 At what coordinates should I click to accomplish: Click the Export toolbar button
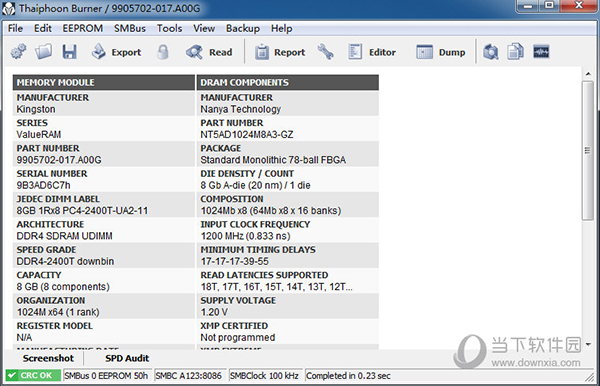[116, 52]
